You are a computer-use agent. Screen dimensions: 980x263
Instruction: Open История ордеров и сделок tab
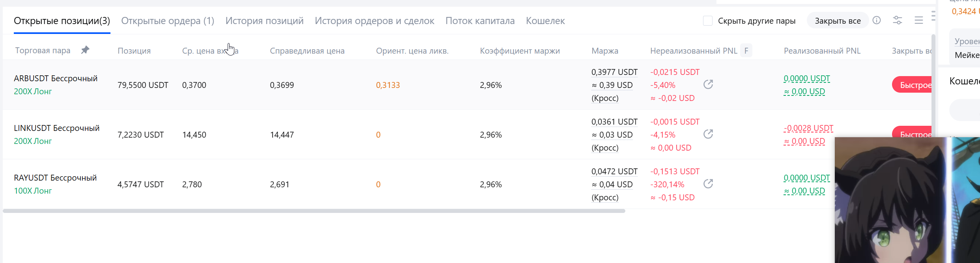pos(374,21)
